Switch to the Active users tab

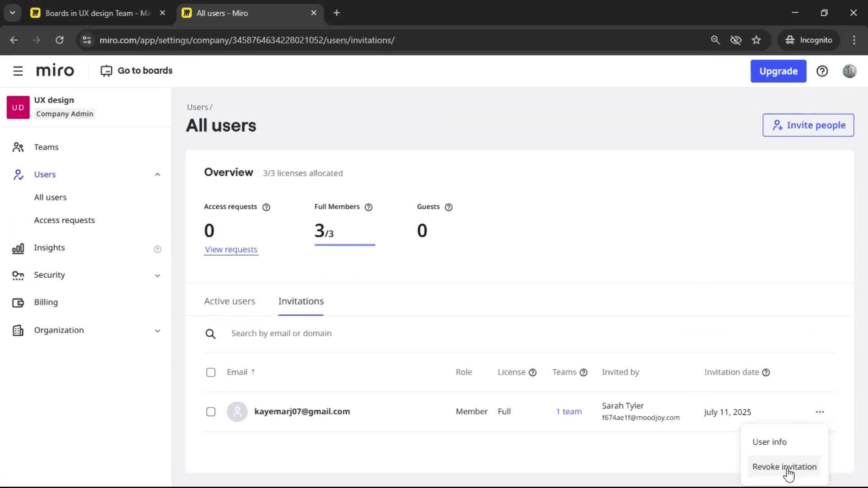pyautogui.click(x=229, y=301)
